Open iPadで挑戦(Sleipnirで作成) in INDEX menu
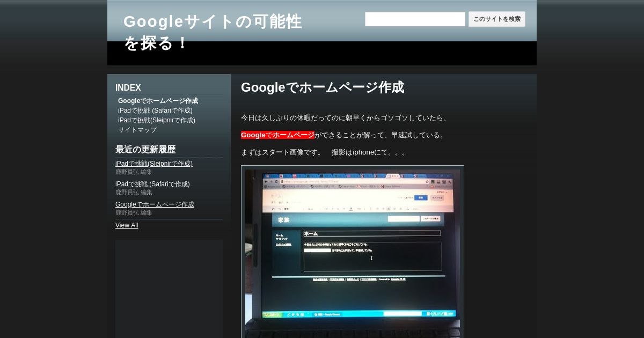Image resolution: width=644 pixels, height=338 pixels. click(x=157, y=120)
